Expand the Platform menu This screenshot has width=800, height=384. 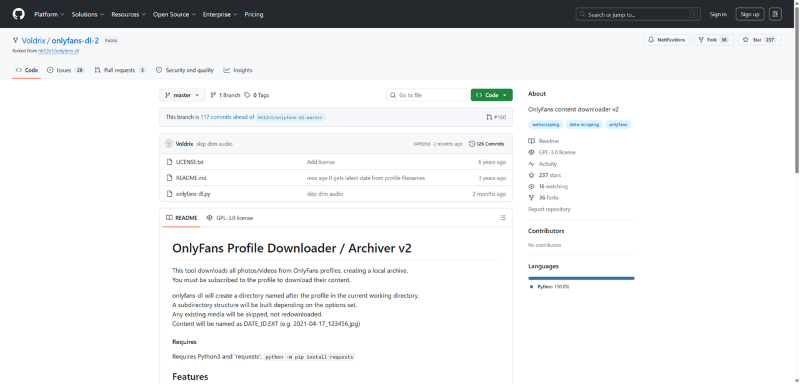[49, 14]
